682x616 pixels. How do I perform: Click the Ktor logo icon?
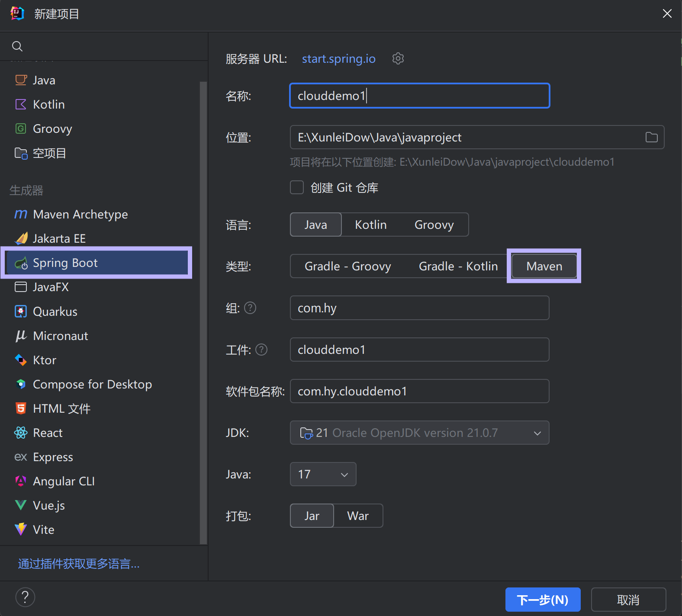point(21,360)
